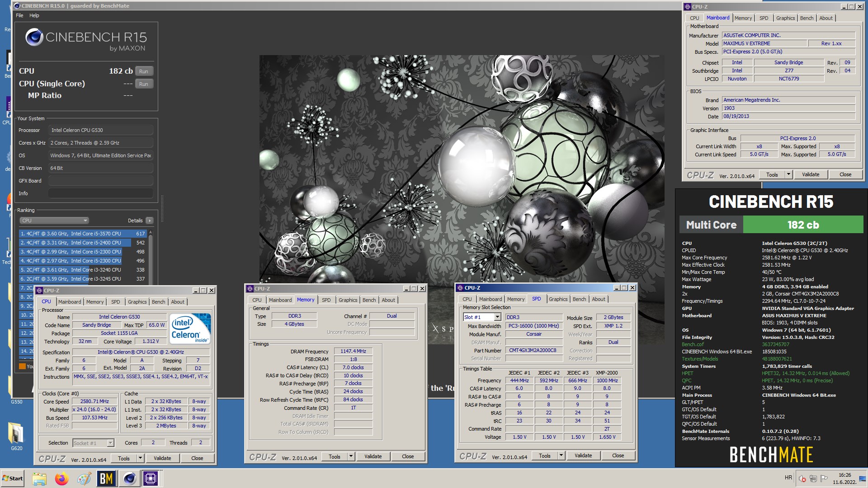Viewport: 868px width, 488px height.
Task: Expand Tools arrow in CPU tab CPU-Z window
Action: tap(140, 458)
